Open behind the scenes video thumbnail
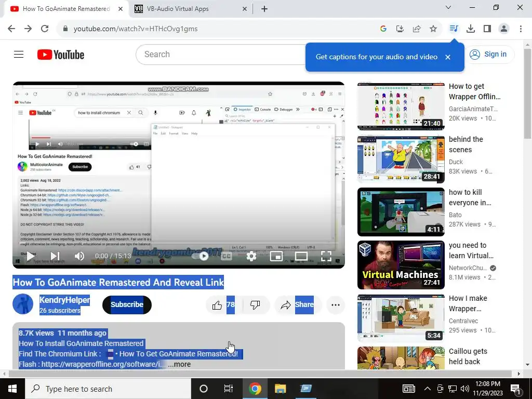 point(401,159)
